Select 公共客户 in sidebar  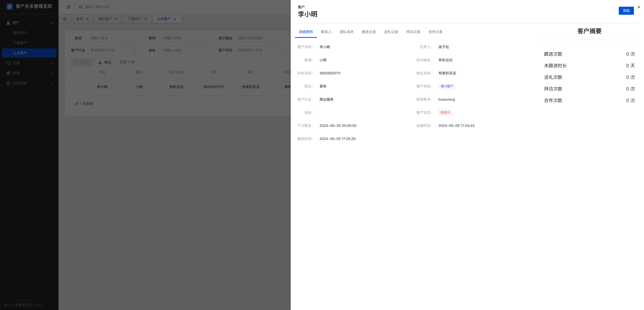click(29, 53)
